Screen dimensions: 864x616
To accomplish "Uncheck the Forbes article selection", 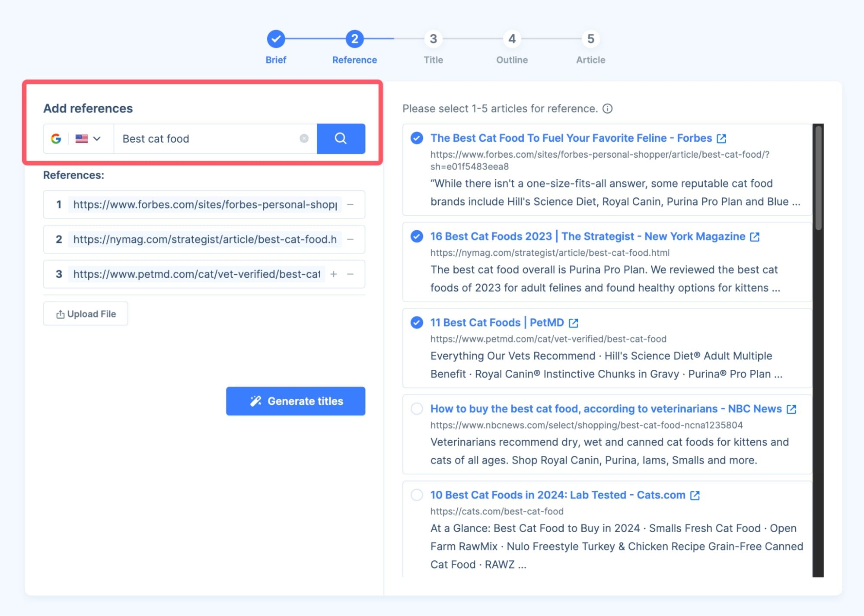I will (x=417, y=138).
